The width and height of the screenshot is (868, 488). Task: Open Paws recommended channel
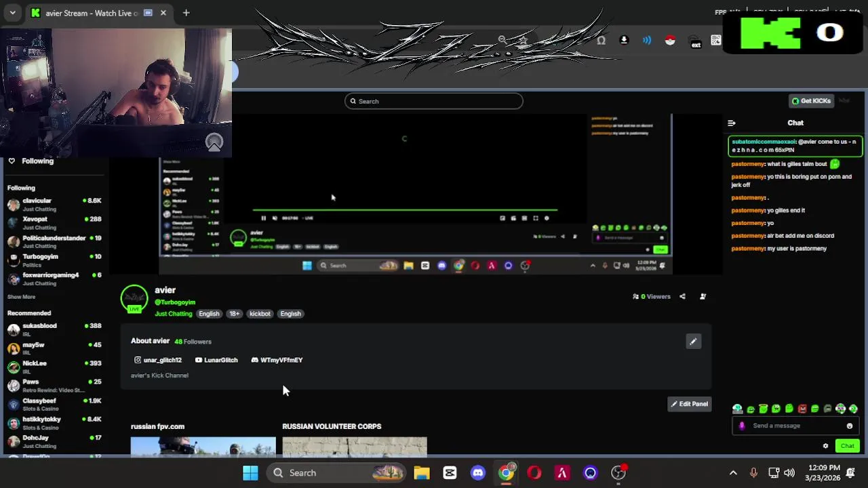point(54,386)
